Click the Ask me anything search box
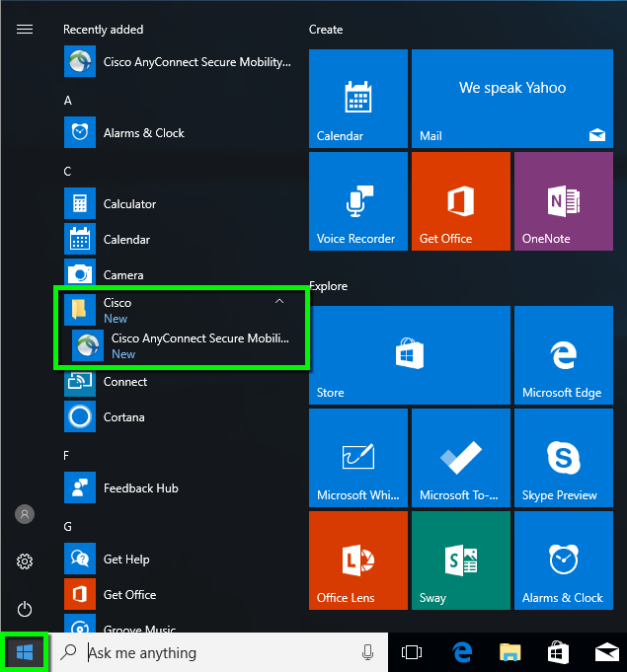The image size is (627, 672). [219, 652]
